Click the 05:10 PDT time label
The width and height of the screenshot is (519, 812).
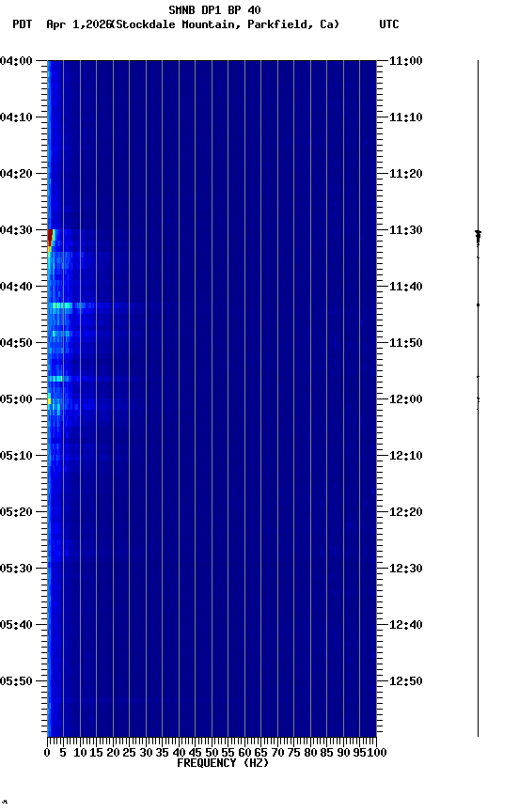16,456
